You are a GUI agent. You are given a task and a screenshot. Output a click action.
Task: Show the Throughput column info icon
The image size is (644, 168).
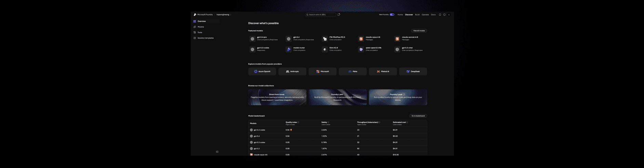[x=379, y=122]
